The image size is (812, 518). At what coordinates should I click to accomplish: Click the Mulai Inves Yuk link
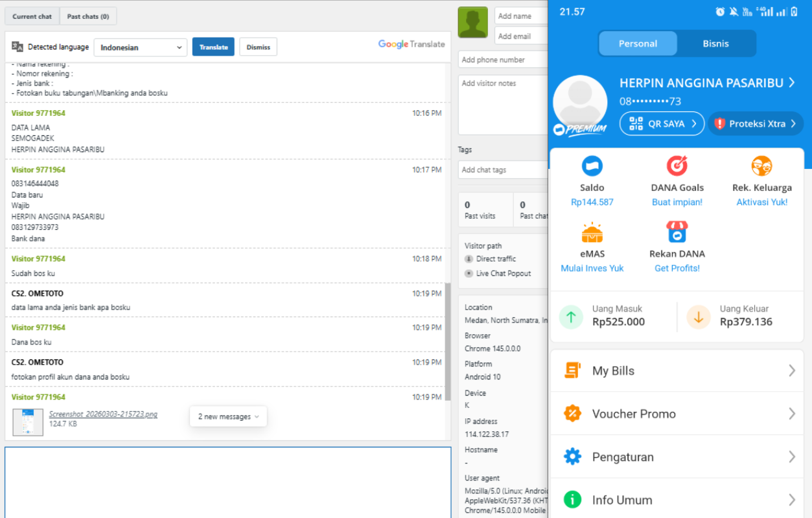click(592, 268)
